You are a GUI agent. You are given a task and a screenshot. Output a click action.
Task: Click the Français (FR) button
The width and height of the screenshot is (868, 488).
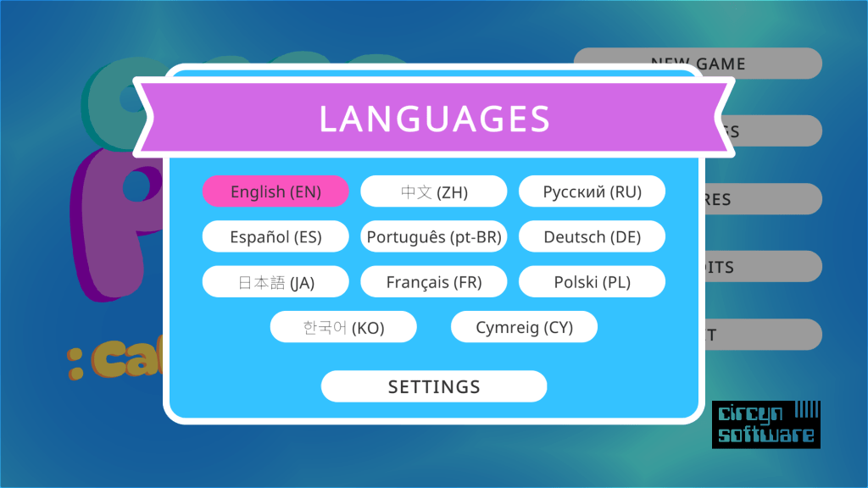point(433,282)
